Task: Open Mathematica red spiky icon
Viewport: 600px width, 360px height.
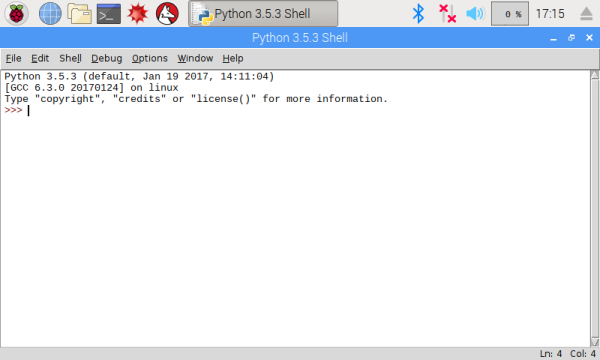Action: click(x=138, y=14)
